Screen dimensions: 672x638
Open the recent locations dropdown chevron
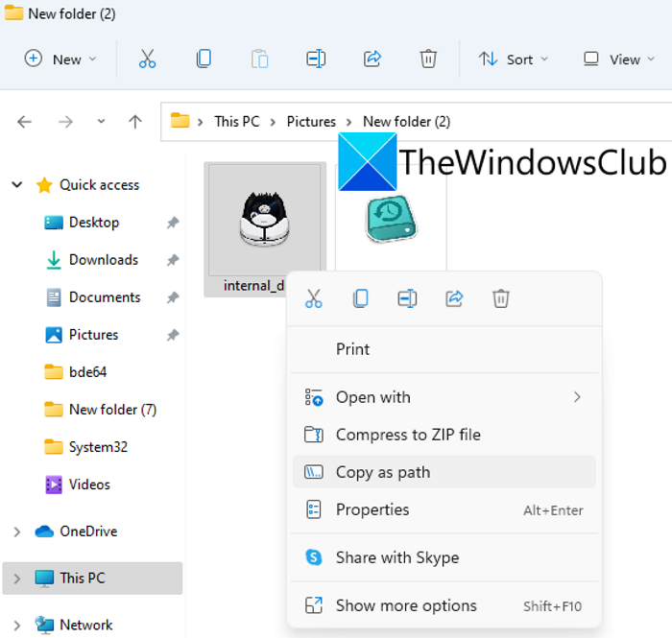coord(101,122)
